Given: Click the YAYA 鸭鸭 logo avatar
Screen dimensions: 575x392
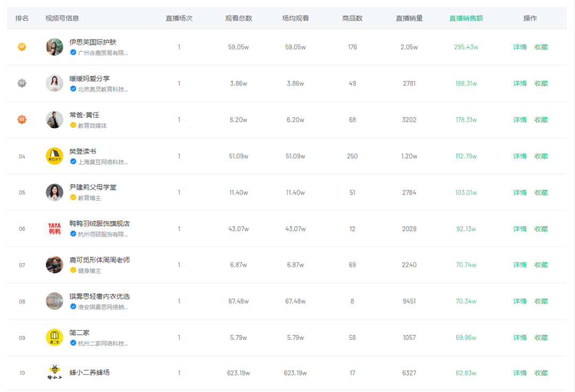Looking at the screenshot, I should tap(54, 228).
